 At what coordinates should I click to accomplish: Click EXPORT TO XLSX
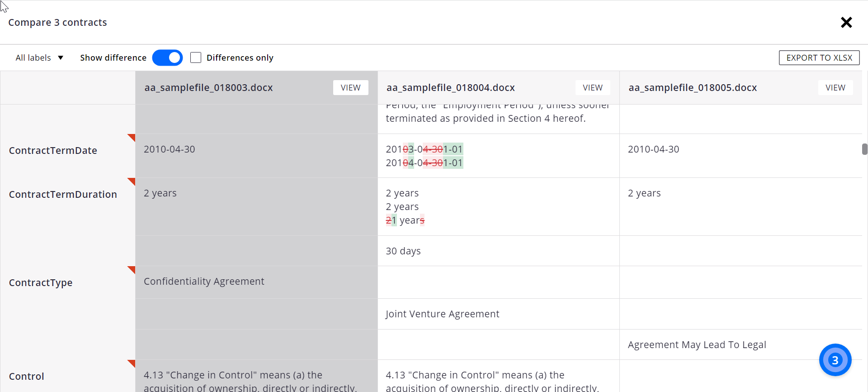(819, 57)
